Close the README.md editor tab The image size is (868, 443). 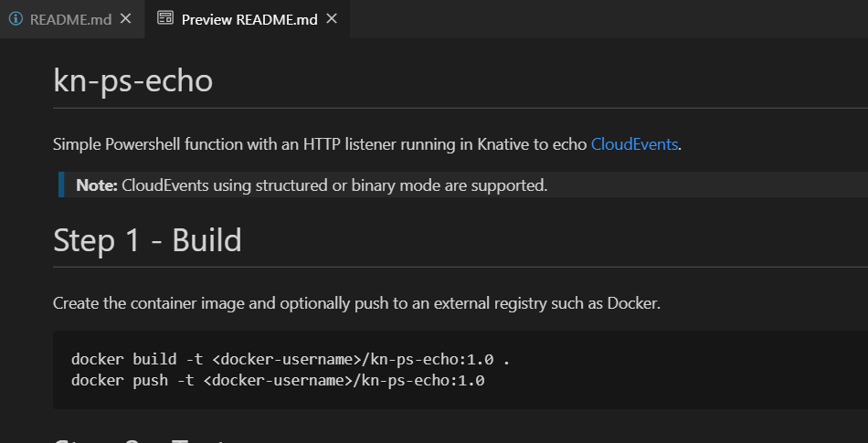pos(125,18)
